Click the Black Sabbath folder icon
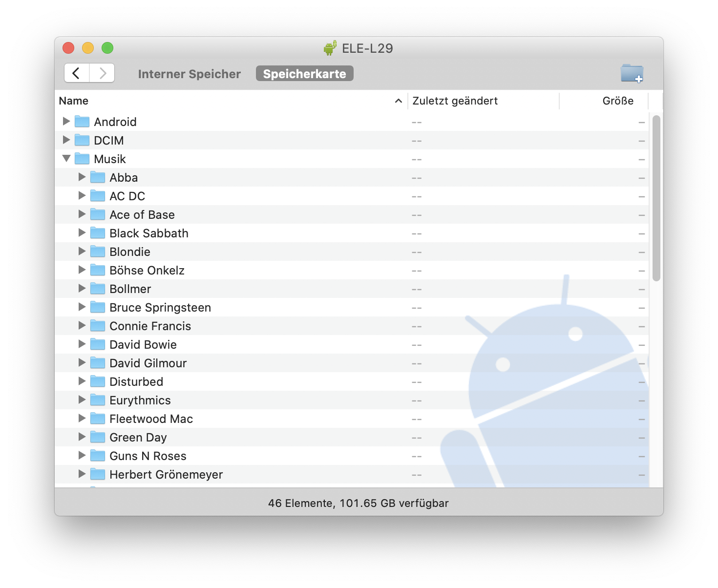The image size is (718, 588). click(x=98, y=232)
